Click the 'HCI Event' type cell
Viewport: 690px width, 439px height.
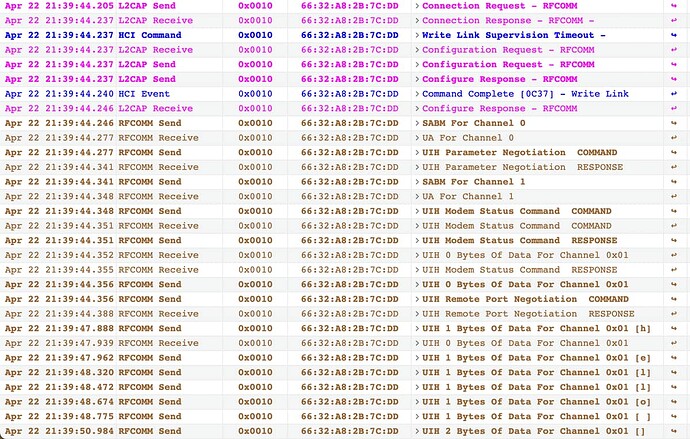(x=144, y=94)
